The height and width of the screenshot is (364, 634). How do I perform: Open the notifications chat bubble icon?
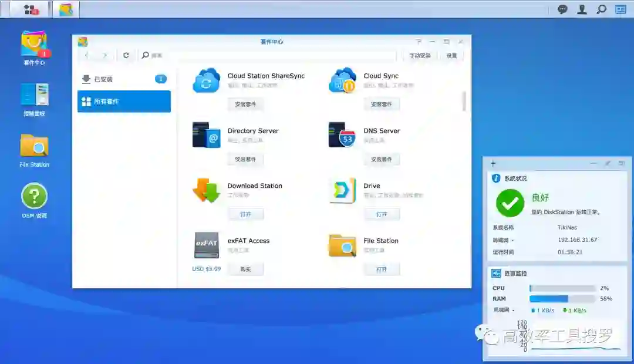(562, 9)
